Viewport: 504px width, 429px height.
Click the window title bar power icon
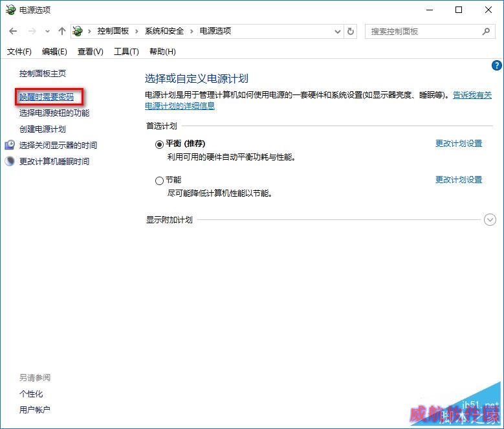pyautogui.click(x=10, y=10)
